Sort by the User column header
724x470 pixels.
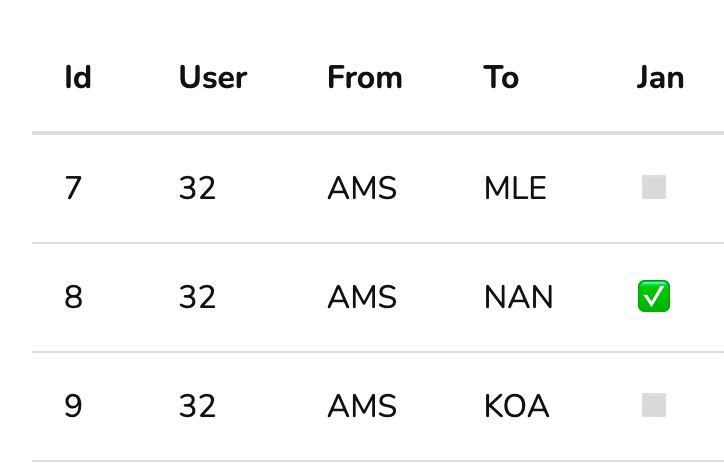pyautogui.click(x=212, y=78)
